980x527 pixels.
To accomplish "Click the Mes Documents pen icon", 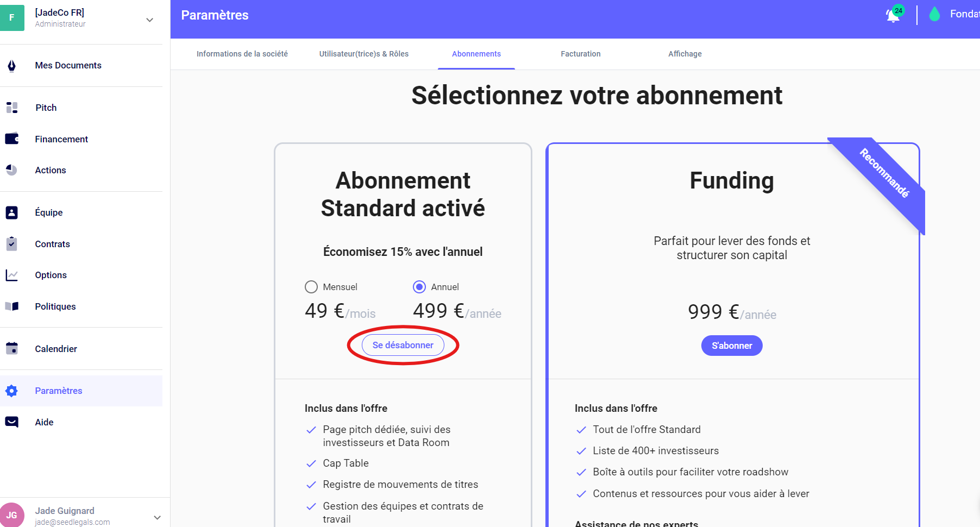I will (11, 66).
